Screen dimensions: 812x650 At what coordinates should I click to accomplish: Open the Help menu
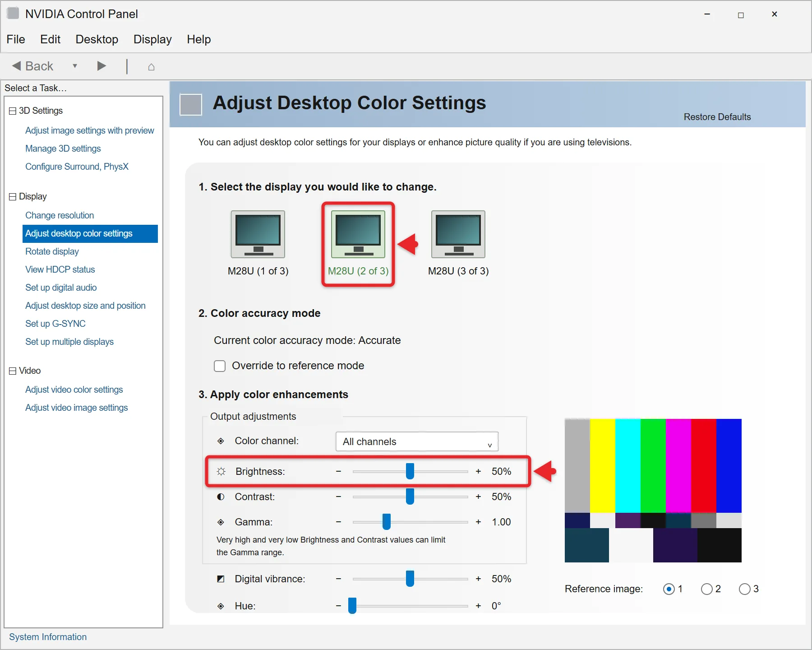coord(199,39)
